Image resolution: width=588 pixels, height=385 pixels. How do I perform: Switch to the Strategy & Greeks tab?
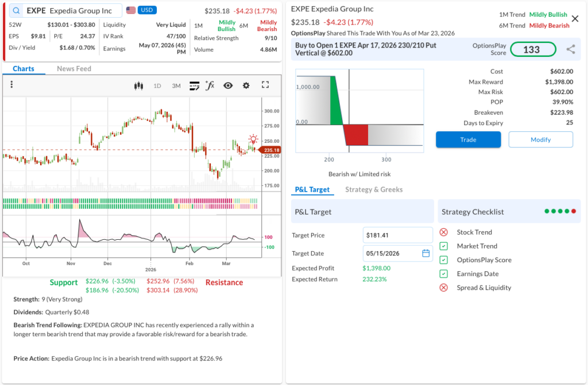374,189
